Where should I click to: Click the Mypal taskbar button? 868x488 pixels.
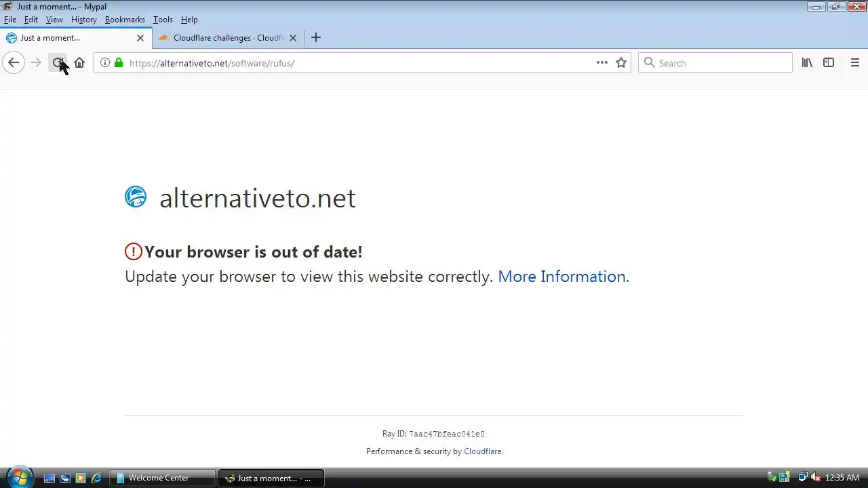tap(271, 478)
